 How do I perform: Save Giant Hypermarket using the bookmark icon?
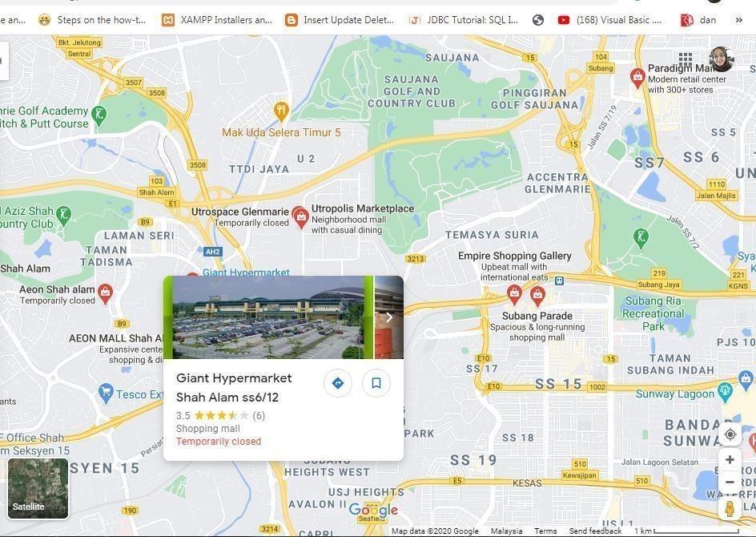coord(376,383)
